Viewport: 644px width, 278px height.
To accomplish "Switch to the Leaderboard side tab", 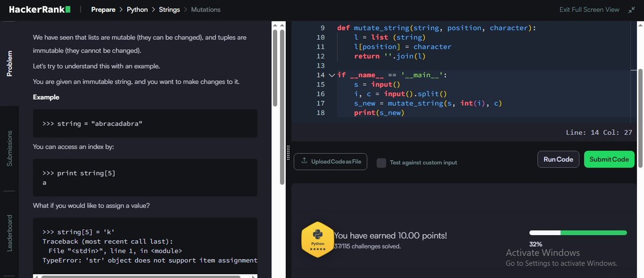I will [10, 233].
